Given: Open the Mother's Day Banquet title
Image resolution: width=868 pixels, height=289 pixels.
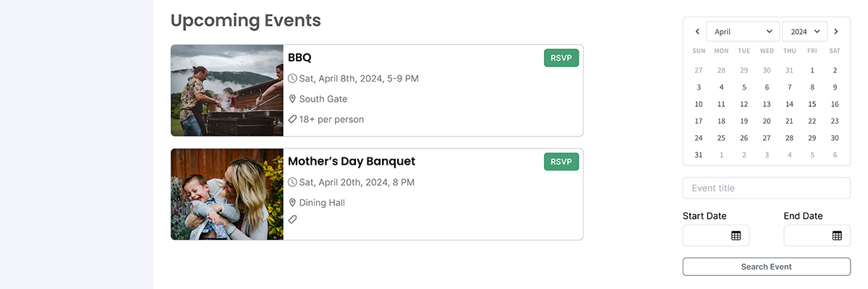Looking at the screenshot, I should [352, 161].
